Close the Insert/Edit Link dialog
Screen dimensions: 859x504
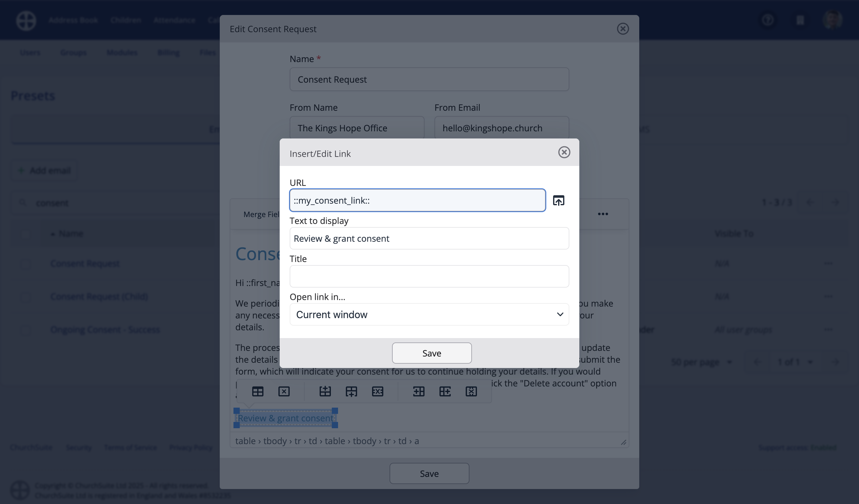pyautogui.click(x=564, y=152)
